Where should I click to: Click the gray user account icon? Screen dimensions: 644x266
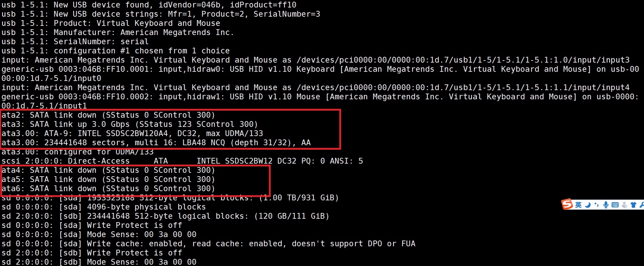coord(624,205)
